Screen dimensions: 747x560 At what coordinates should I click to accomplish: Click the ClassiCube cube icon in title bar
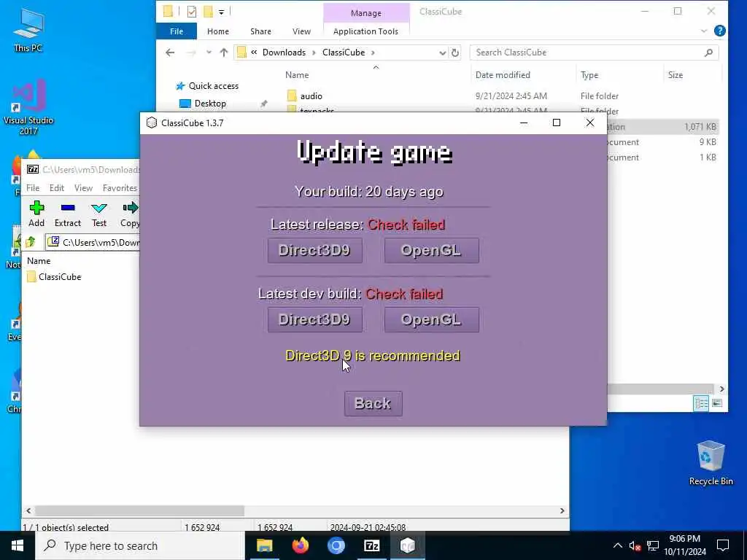[x=152, y=122]
